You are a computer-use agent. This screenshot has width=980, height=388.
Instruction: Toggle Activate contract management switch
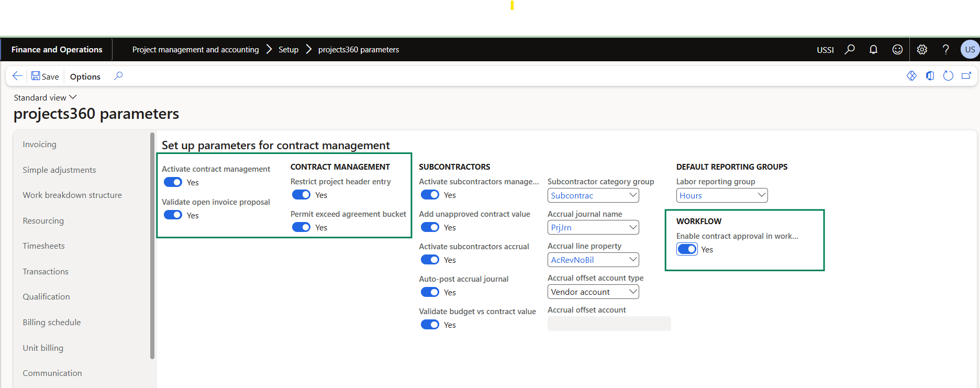point(173,182)
